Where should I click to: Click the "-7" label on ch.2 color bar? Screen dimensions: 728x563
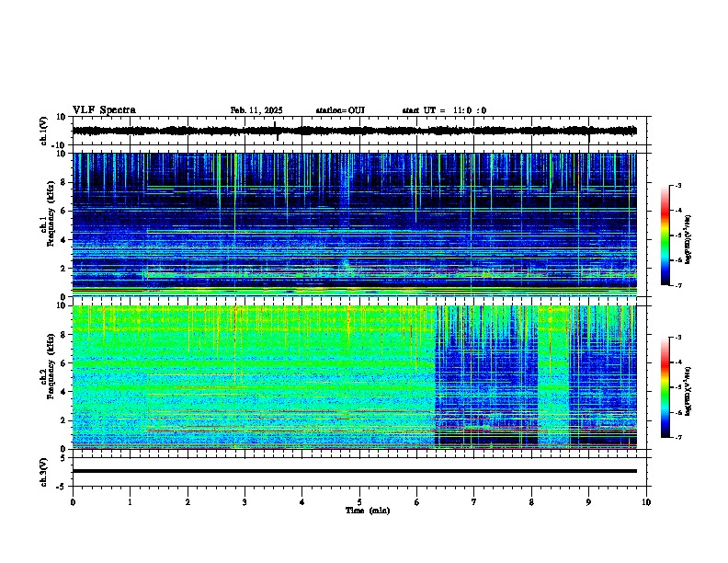click(x=677, y=437)
